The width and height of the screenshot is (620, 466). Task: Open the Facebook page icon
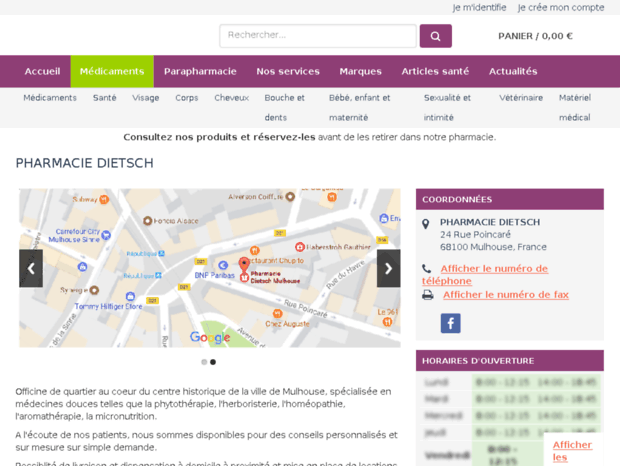point(450,323)
